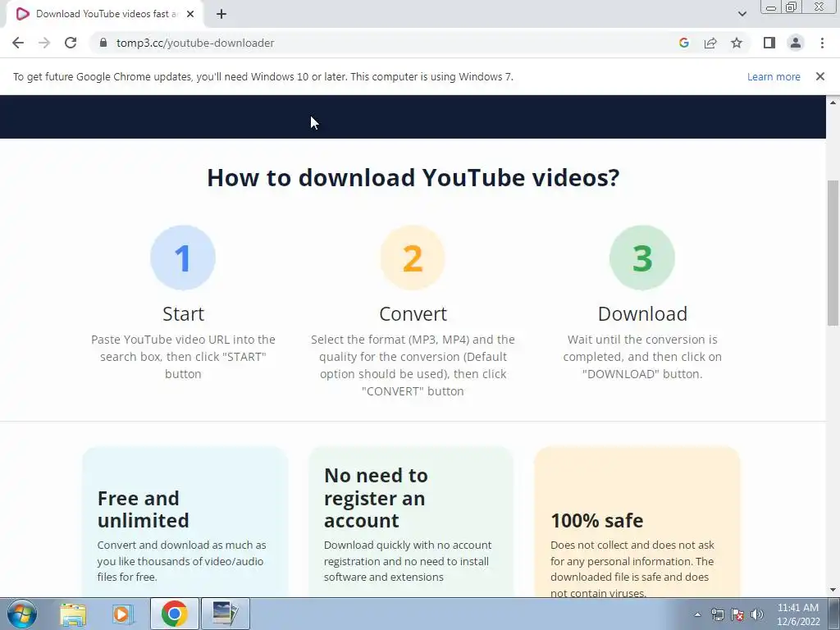
Task: Click the Convert step heading
Action: (x=413, y=314)
